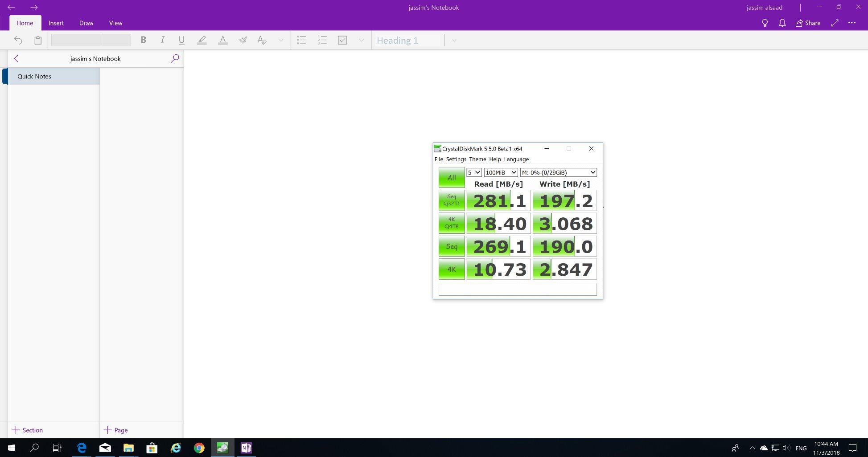The width and height of the screenshot is (868, 457).
Task: Click the Bold formatting icon
Action: click(143, 40)
